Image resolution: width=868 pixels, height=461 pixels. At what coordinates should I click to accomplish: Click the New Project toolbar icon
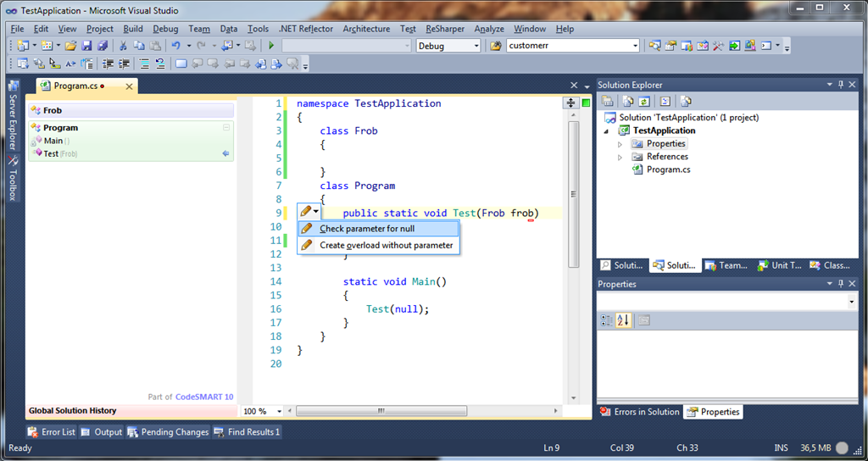23,46
